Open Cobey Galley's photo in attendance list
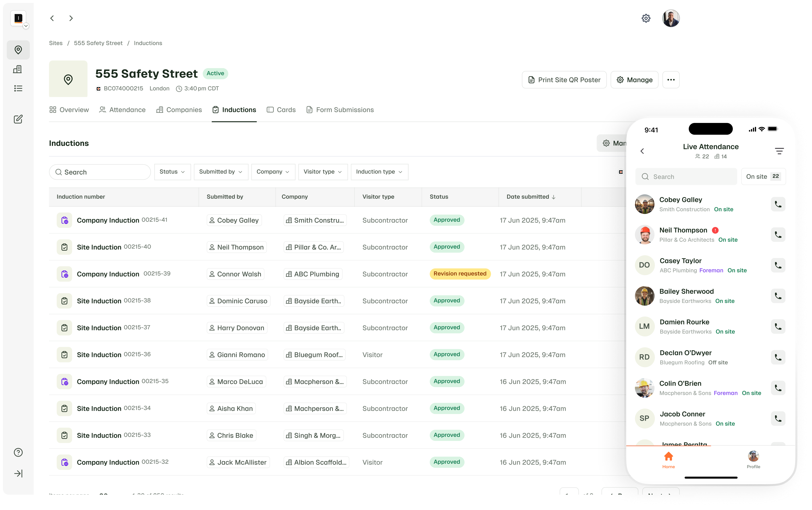812x510 pixels. [644, 204]
